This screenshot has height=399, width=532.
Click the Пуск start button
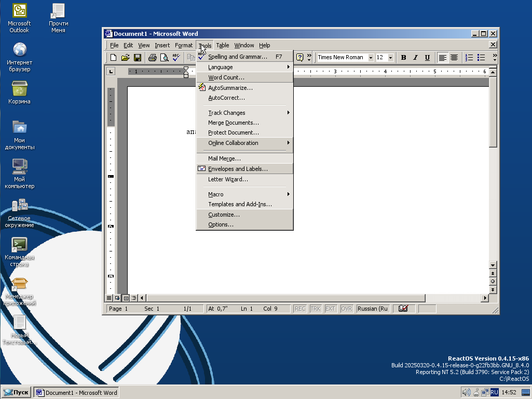pos(17,392)
